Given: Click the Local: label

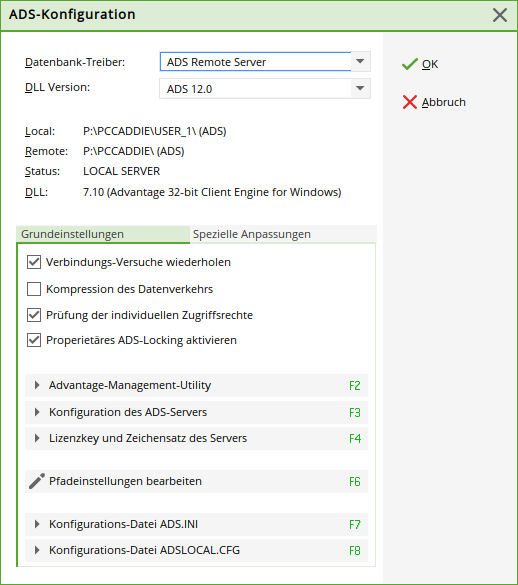Looking at the screenshot, I should (x=40, y=131).
